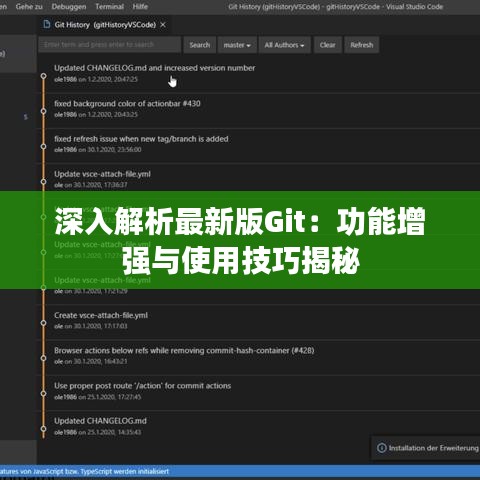
Task: Click the Search button
Action: coord(200,45)
